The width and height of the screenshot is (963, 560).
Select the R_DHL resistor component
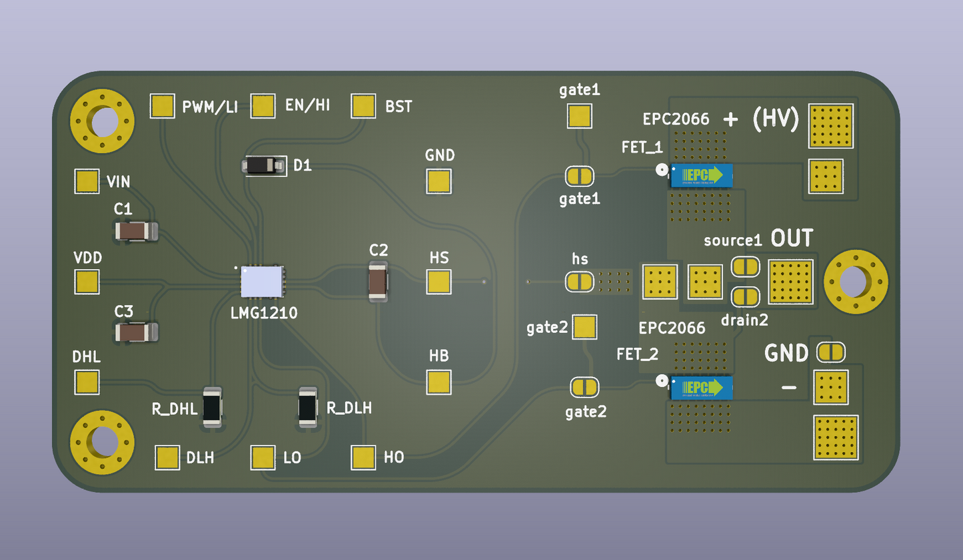[212, 407]
